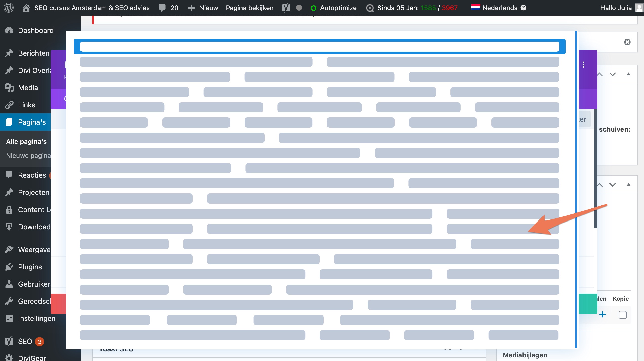Screen dimensions: 644x361
Task: Open SEO sidebar menu with badge 3
Action: 25,341
